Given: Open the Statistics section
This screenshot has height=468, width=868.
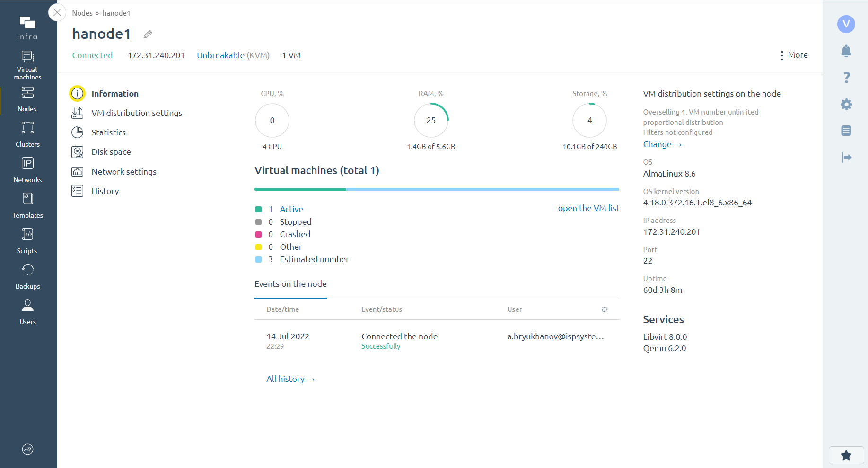Looking at the screenshot, I should (x=108, y=132).
